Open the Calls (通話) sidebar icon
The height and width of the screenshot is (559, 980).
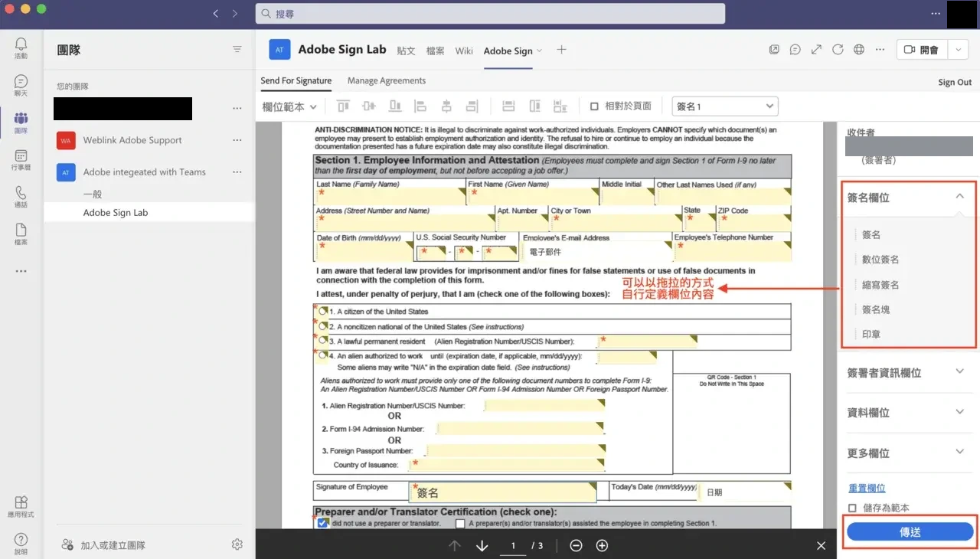tap(21, 197)
